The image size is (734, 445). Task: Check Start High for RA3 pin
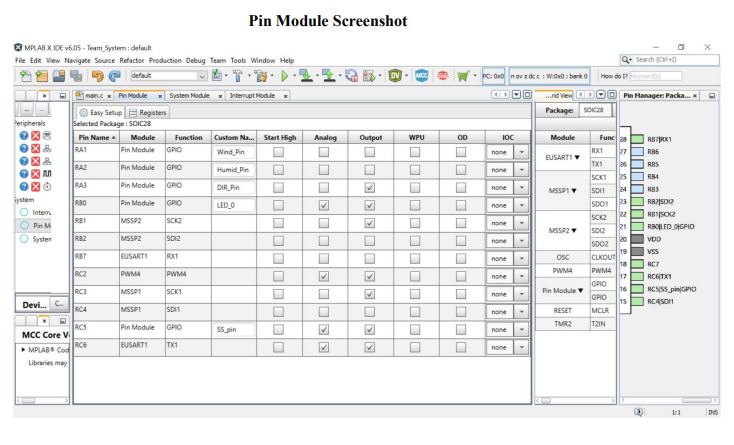pos(279,187)
